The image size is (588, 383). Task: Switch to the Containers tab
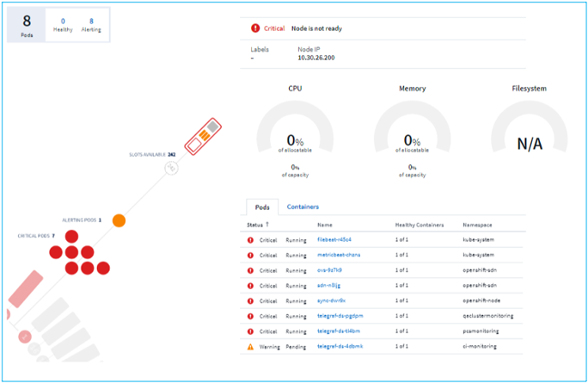point(303,207)
